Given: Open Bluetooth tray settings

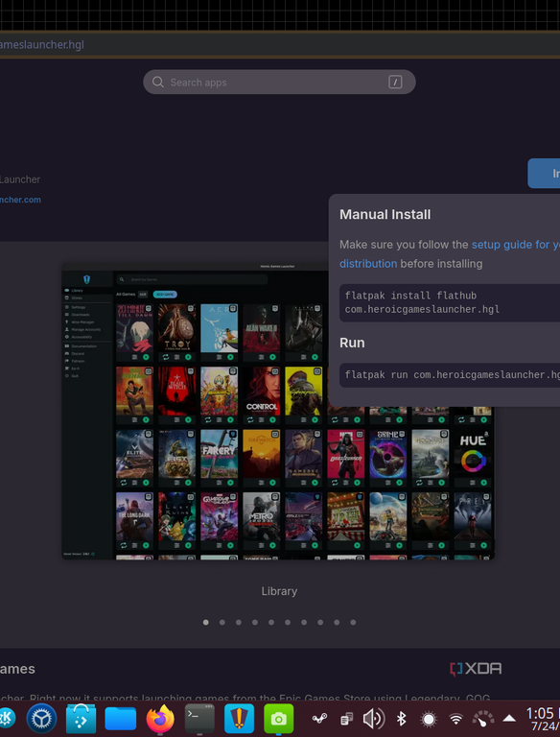Looking at the screenshot, I should [x=401, y=719].
